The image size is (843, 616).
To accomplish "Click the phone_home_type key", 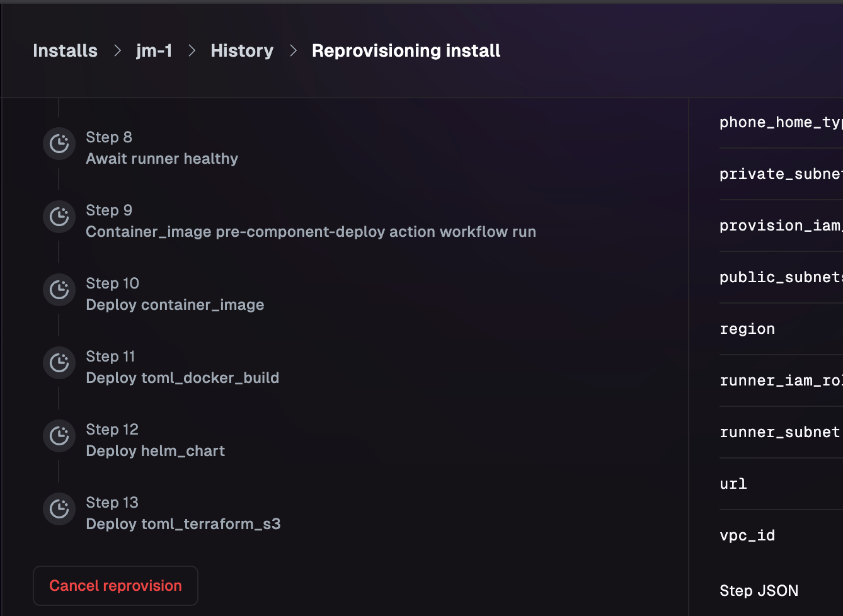I will click(x=781, y=122).
